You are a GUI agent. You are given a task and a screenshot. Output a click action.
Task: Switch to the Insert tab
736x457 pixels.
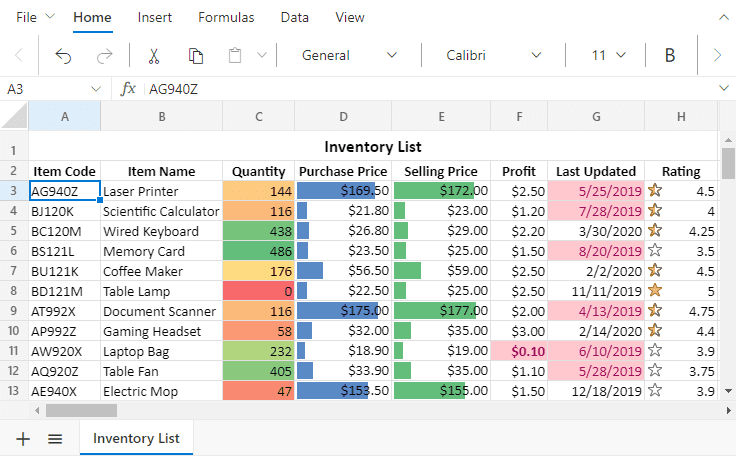point(154,17)
